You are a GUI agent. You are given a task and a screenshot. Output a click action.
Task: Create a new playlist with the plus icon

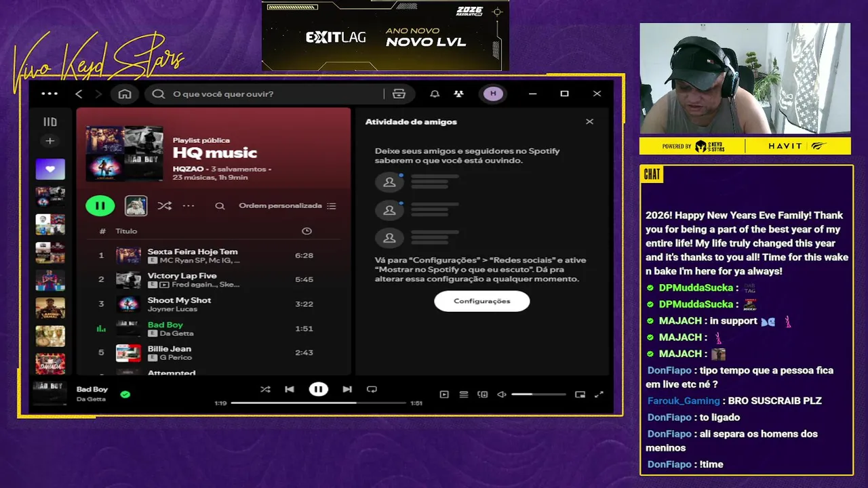50,141
